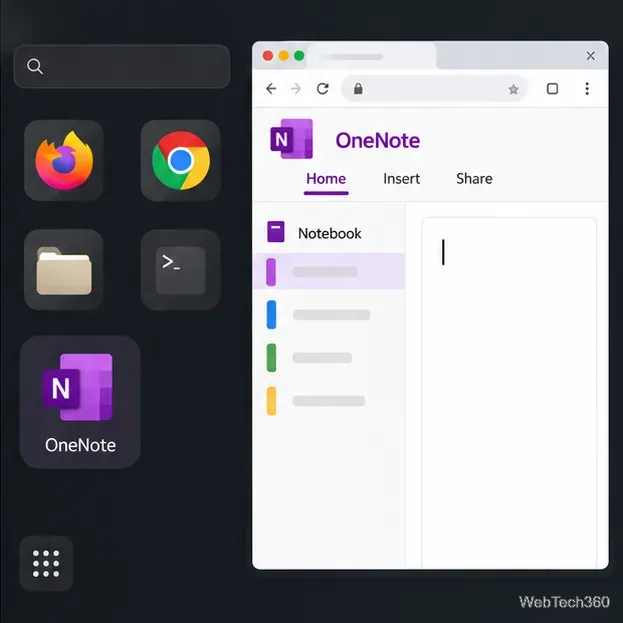Open the Share tab
This screenshot has width=623, height=623.
tap(474, 179)
